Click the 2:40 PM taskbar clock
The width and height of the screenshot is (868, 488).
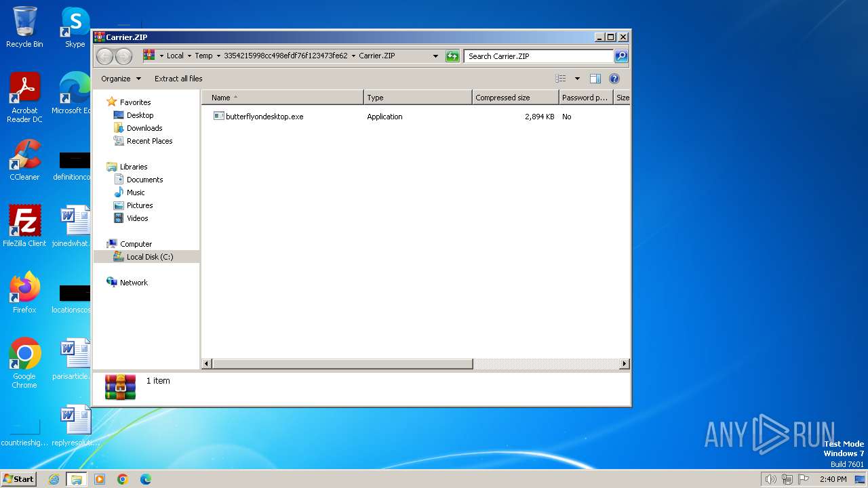pos(833,479)
